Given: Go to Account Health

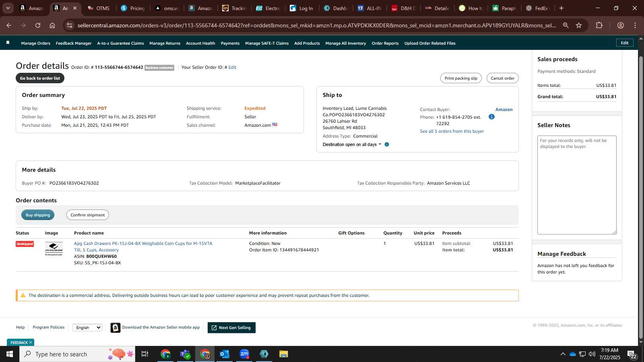Looking at the screenshot, I should [200, 43].
